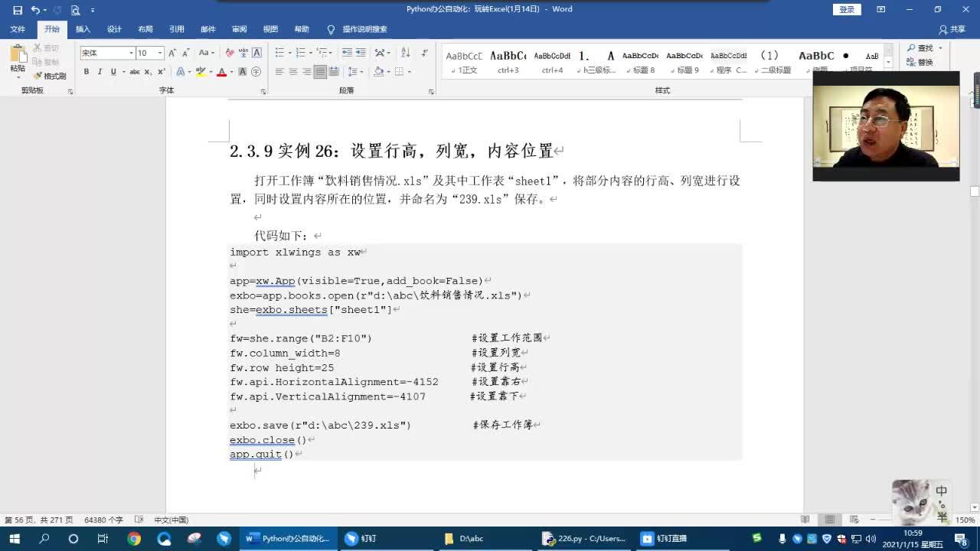Toggle strikethrough formatting
Screen dimensions: 980x551
(135, 72)
